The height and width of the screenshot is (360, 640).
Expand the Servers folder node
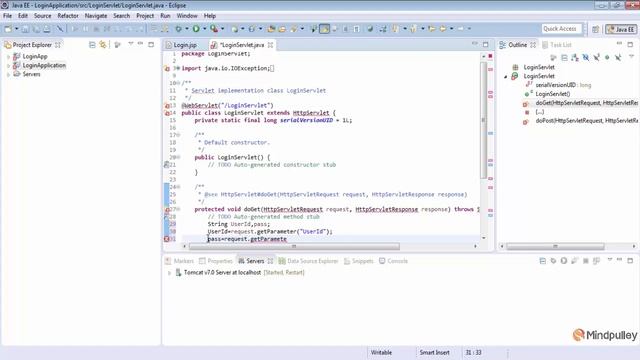(9, 74)
